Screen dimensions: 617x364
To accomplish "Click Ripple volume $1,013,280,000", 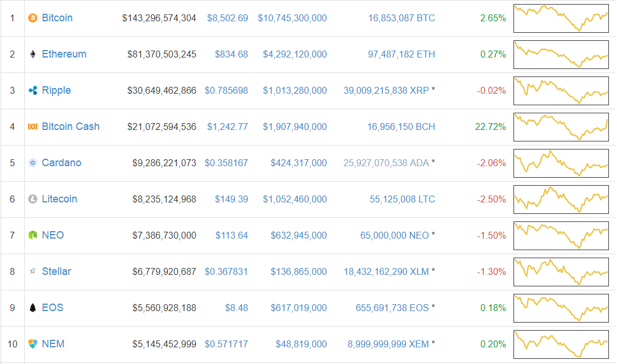I will [x=295, y=90].
